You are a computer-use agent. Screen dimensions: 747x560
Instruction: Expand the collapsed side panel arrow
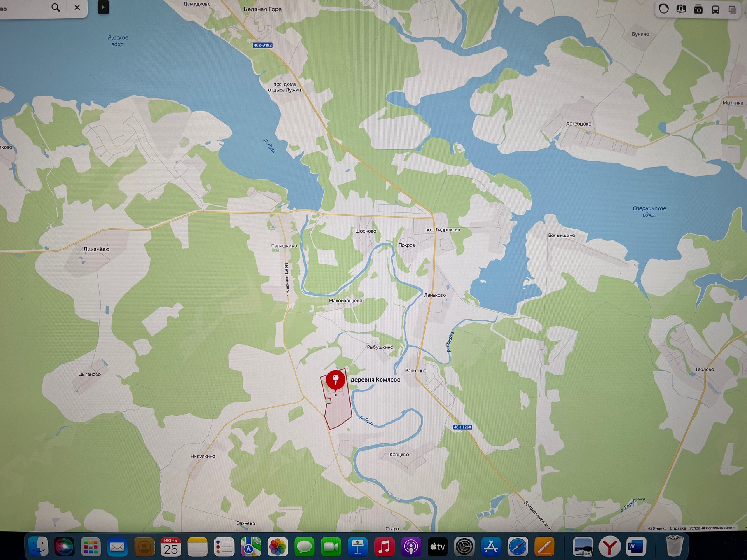pos(103,7)
